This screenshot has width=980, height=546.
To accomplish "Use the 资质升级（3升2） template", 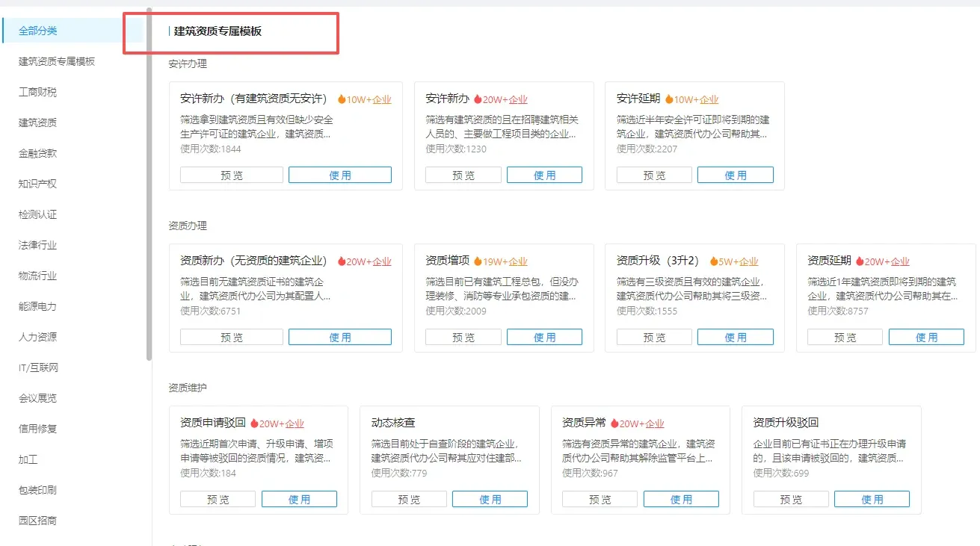I will click(x=736, y=337).
